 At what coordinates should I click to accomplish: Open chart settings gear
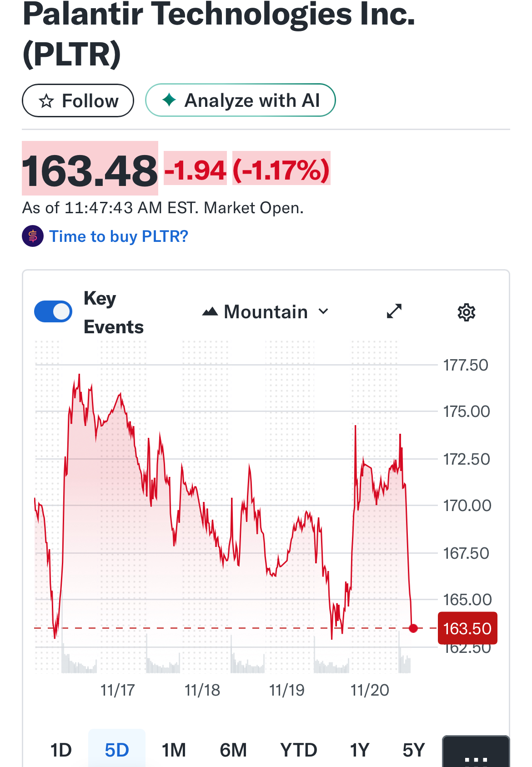466,312
